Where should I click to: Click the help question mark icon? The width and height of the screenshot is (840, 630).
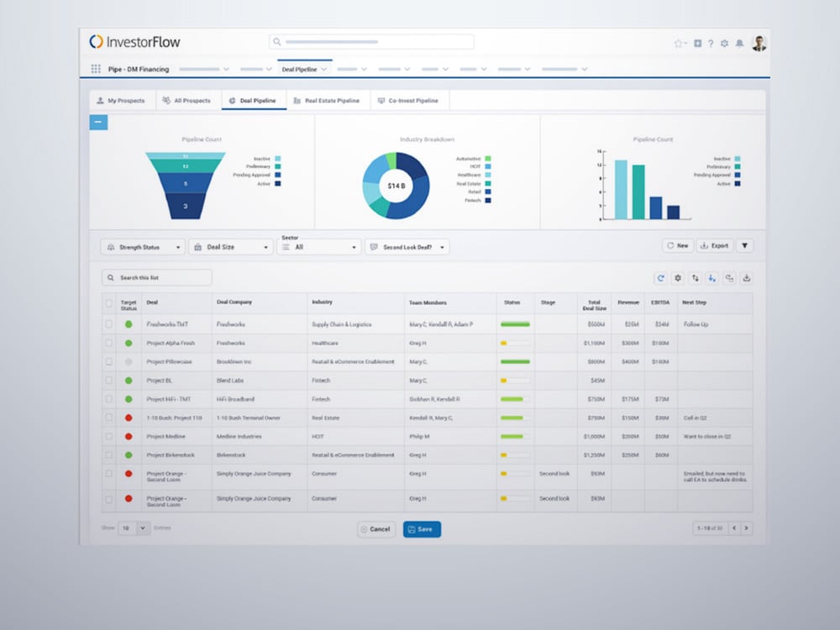(711, 44)
